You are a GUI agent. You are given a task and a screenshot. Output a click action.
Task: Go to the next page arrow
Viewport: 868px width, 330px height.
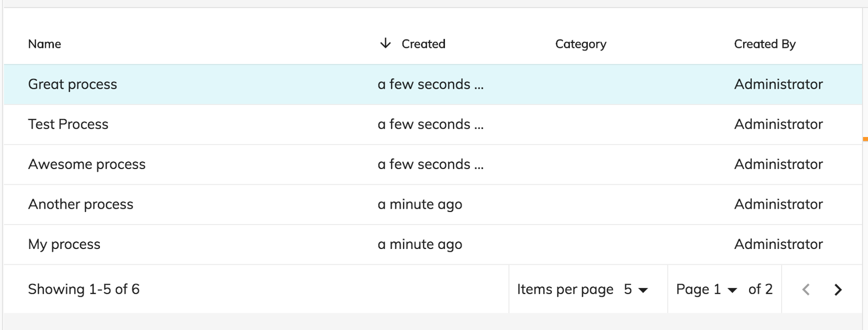(838, 290)
